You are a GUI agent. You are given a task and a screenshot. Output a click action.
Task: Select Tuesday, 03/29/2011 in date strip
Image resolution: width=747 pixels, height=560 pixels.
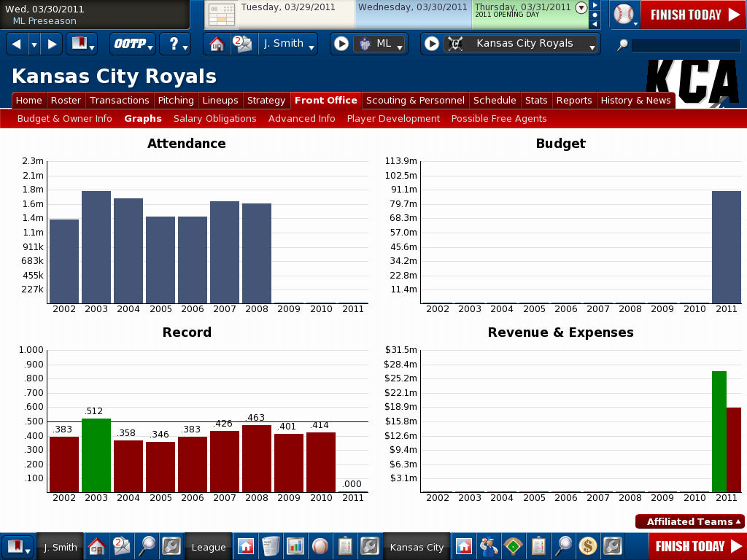click(x=296, y=15)
